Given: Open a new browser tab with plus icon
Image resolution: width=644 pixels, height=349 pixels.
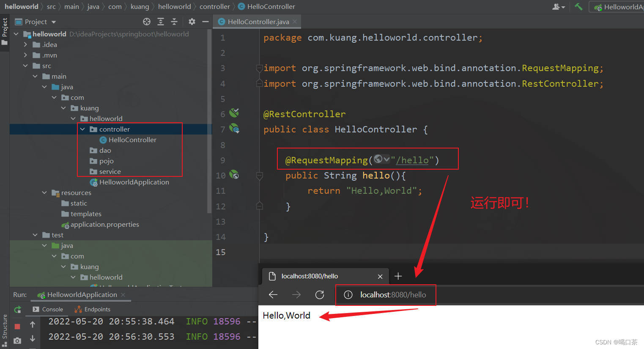Looking at the screenshot, I should [x=398, y=276].
